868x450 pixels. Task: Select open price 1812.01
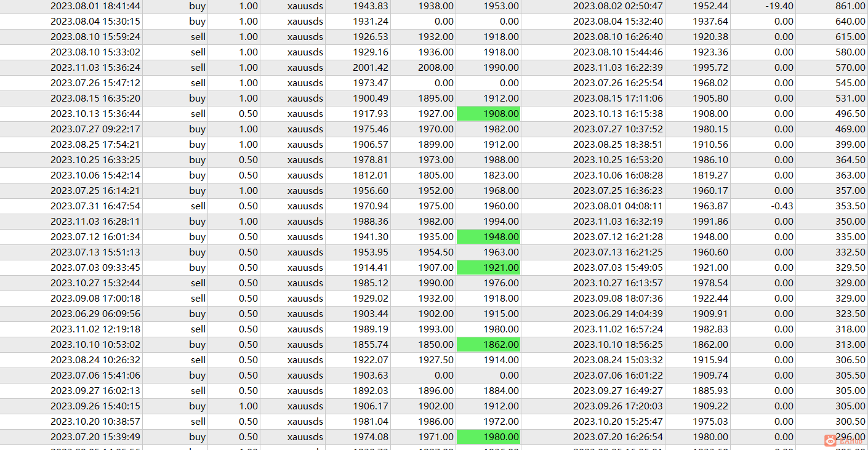coord(371,175)
